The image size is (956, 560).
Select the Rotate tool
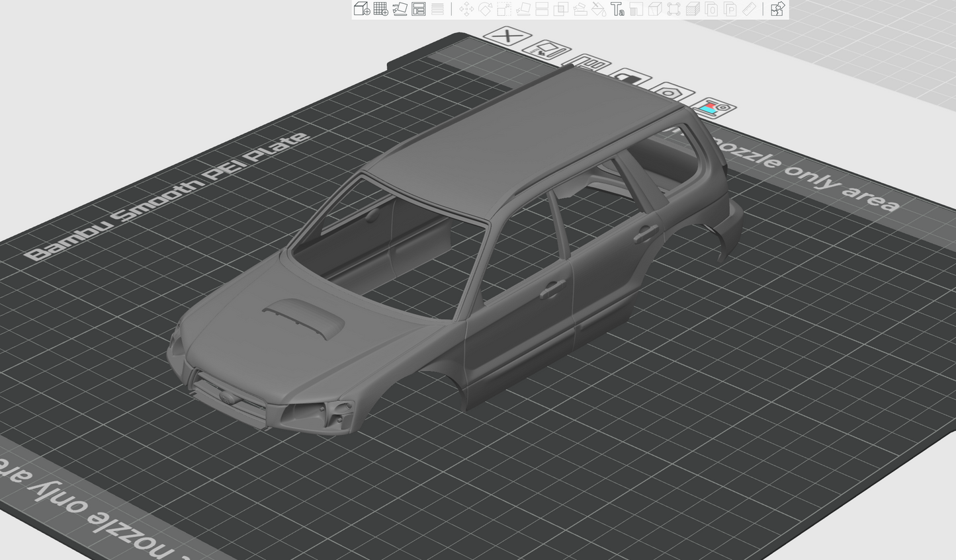coord(485,9)
